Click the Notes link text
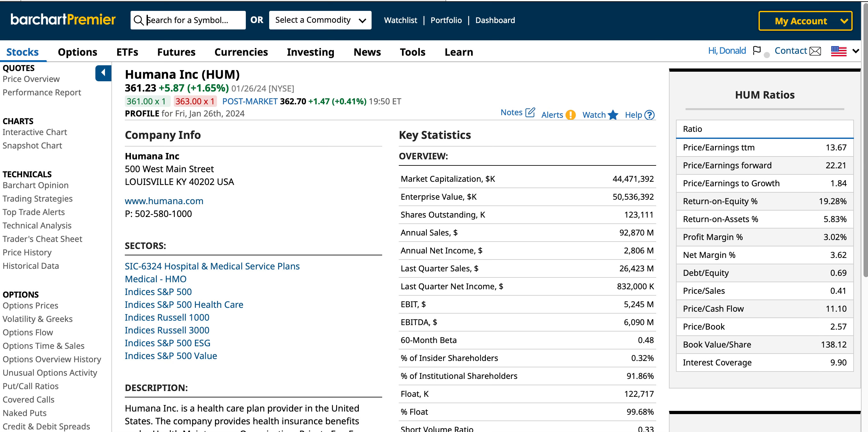The image size is (868, 432). point(511,113)
